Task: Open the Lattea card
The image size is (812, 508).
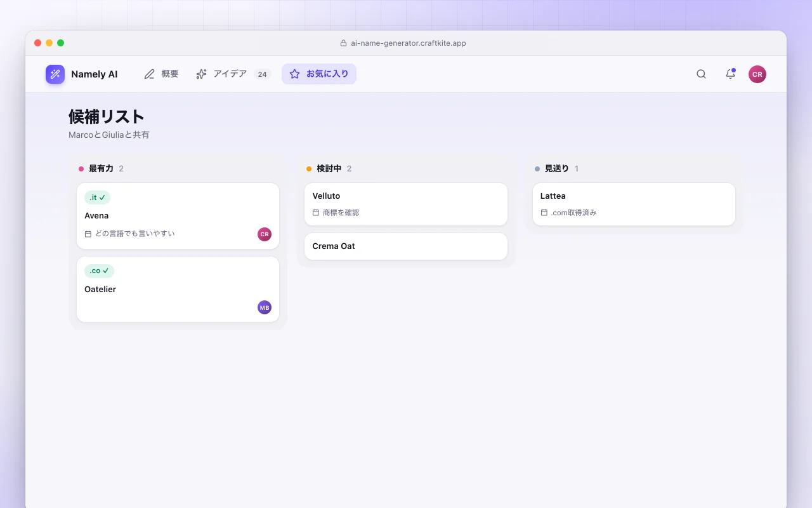Action: tap(634, 204)
